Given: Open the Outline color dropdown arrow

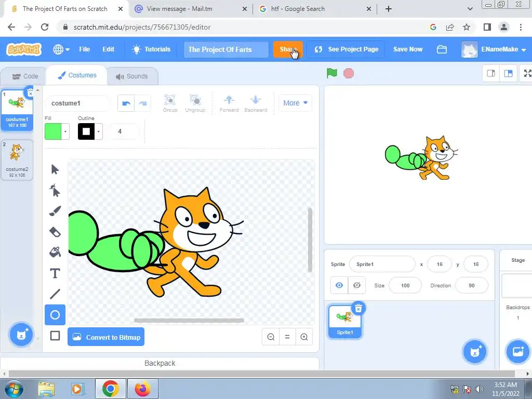Looking at the screenshot, I should [98, 131].
